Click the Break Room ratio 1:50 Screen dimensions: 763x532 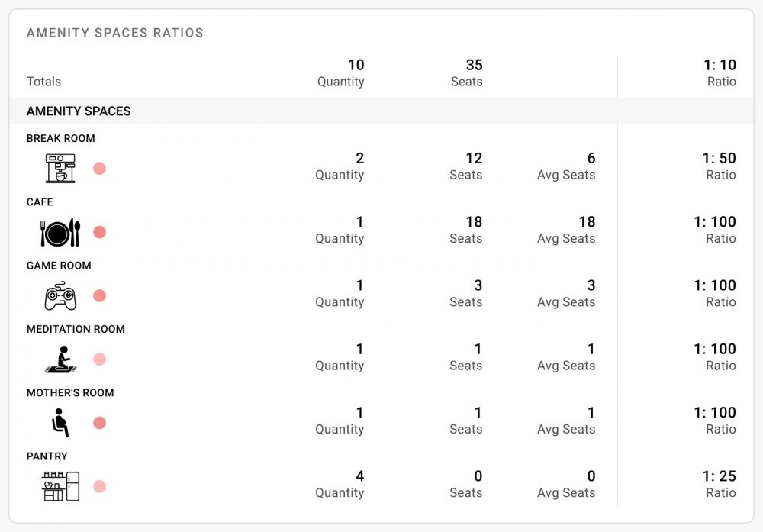click(720, 158)
